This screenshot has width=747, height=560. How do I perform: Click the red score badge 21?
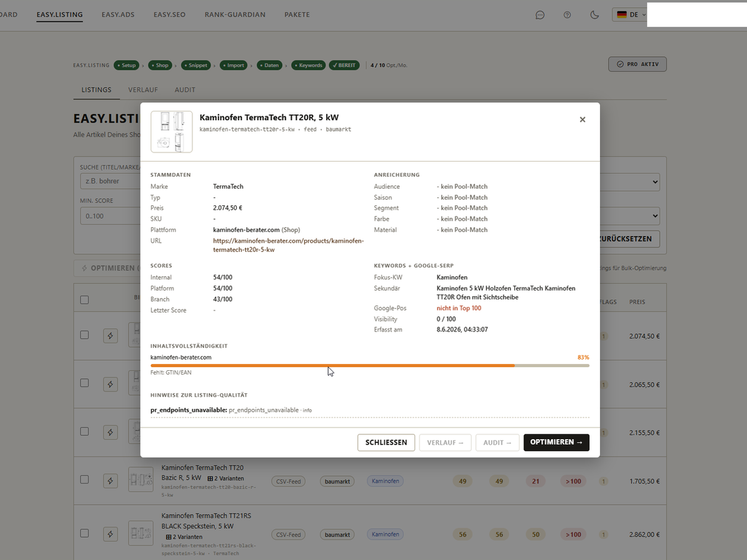(535, 481)
